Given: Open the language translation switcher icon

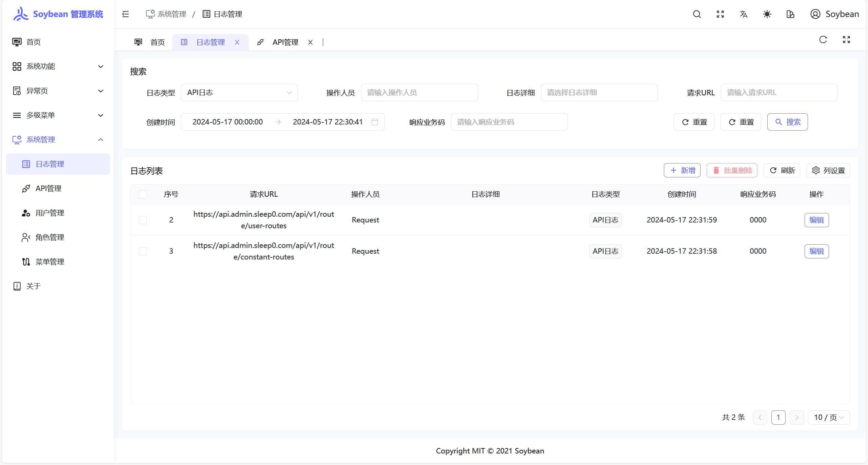Looking at the screenshot, I should [744, 14].
